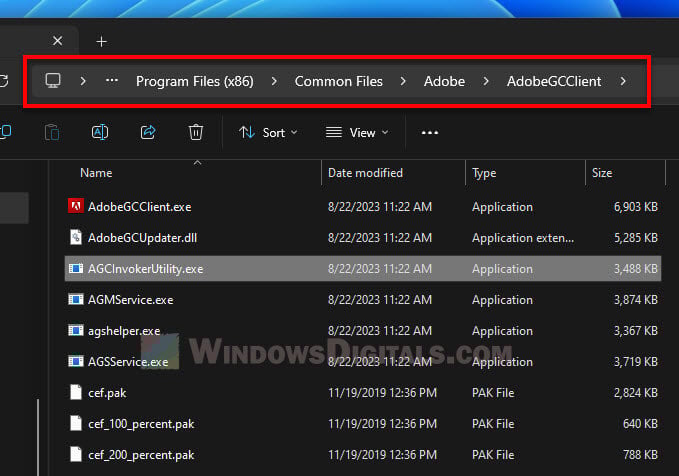679x476 pixels.
Task: Expand chevron after Program Files (x86)
Action: pyautogui.click(x=274, y=81)
